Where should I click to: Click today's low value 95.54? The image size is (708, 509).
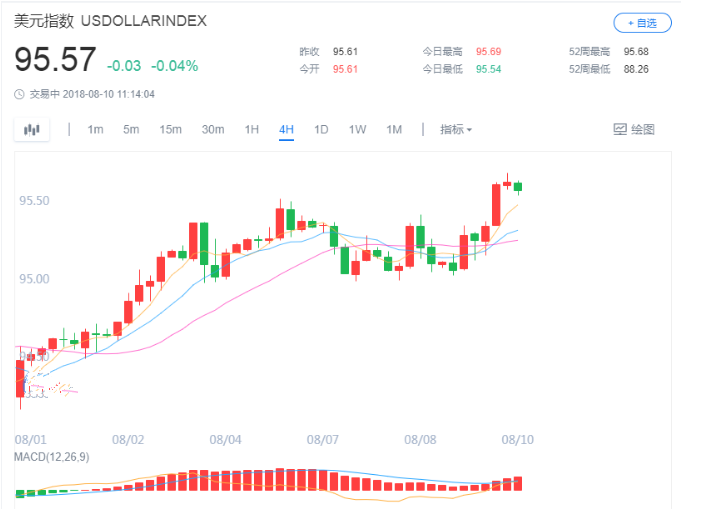click(489, 69)
